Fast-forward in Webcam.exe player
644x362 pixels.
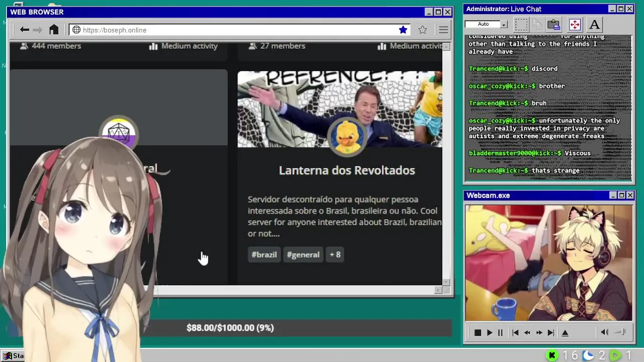tap(539, 332)
